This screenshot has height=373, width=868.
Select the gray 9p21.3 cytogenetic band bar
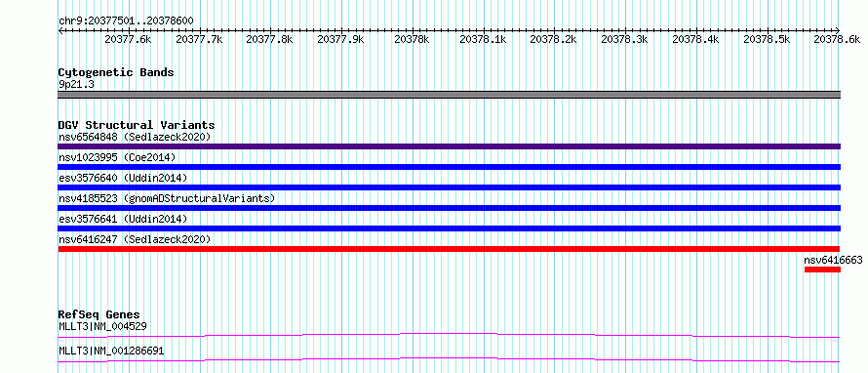click(450, 95)
